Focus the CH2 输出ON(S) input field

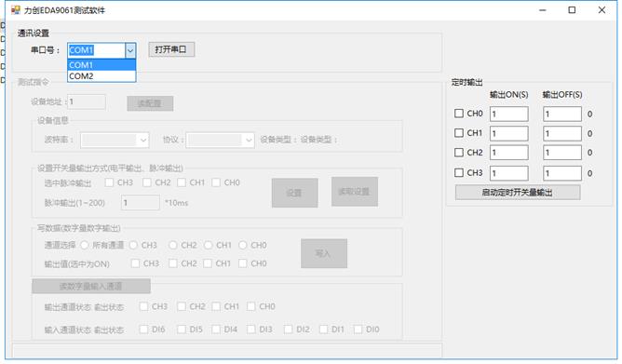(509, 153)
